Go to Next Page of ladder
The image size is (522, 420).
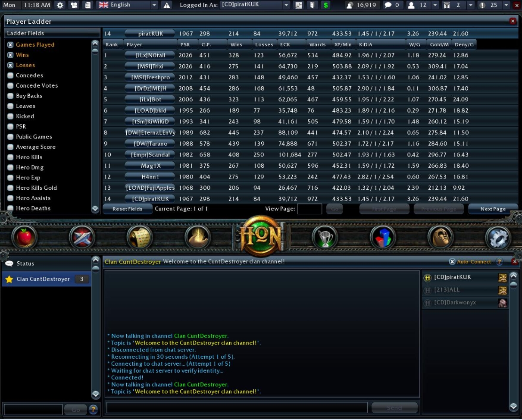(493, 209)
